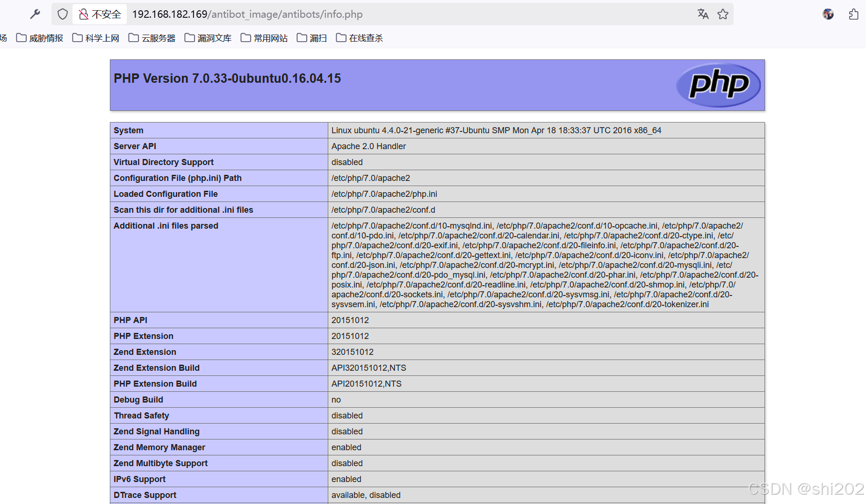866x504 pixels.
Task: Click the Zend Signal Handling label
Action: click(x=157, y=432)
